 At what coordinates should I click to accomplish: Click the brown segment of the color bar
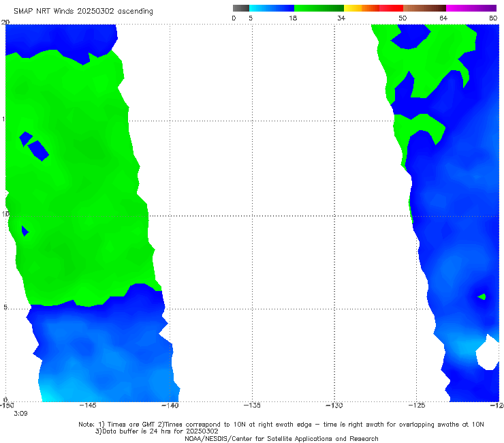(x=424, y=8)
